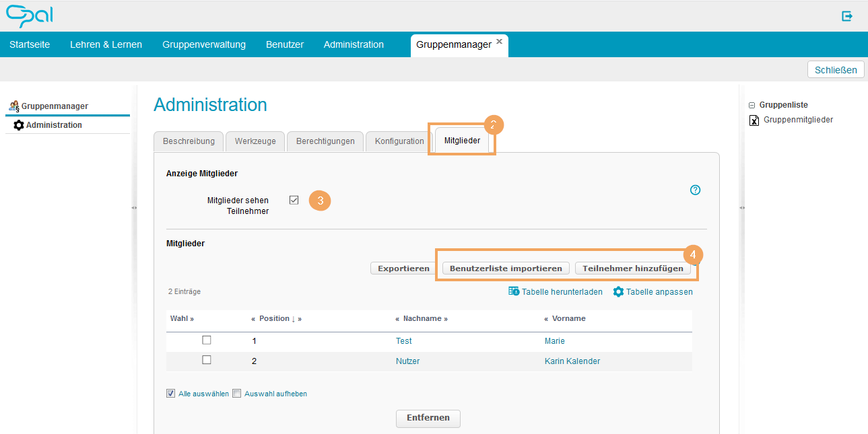Click the Entfernen button
This screenshot has width=868, height=434.
point(428,418)
